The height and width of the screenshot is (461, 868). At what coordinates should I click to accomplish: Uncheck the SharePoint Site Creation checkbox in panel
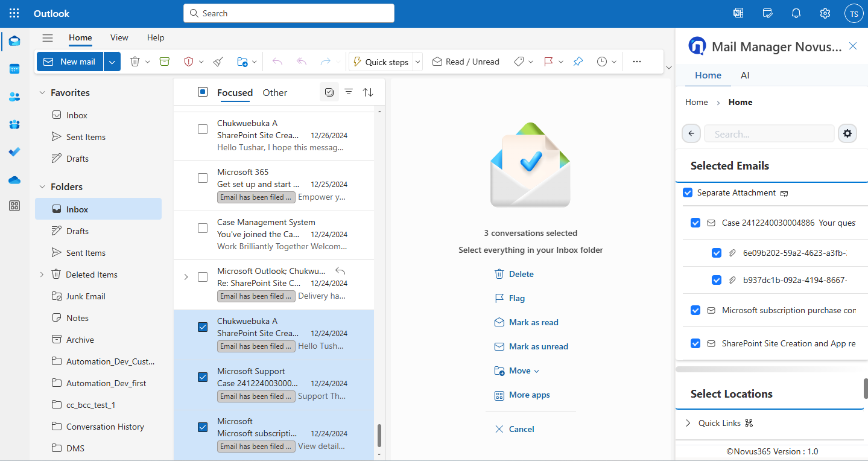[x=695, y=343]
